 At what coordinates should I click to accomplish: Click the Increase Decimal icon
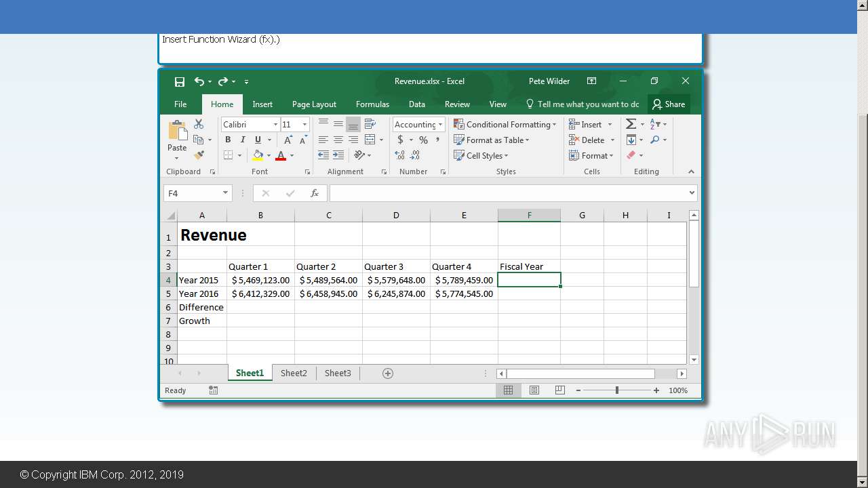399,155
